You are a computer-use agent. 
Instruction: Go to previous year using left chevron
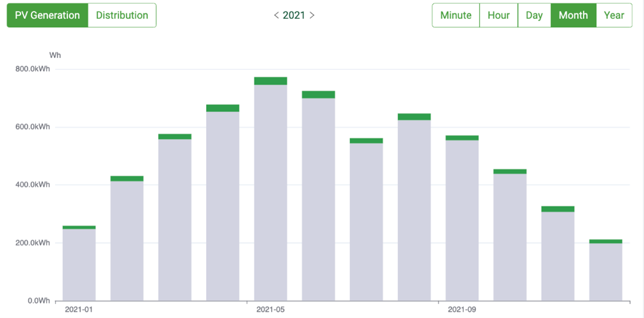coord(276,15)
